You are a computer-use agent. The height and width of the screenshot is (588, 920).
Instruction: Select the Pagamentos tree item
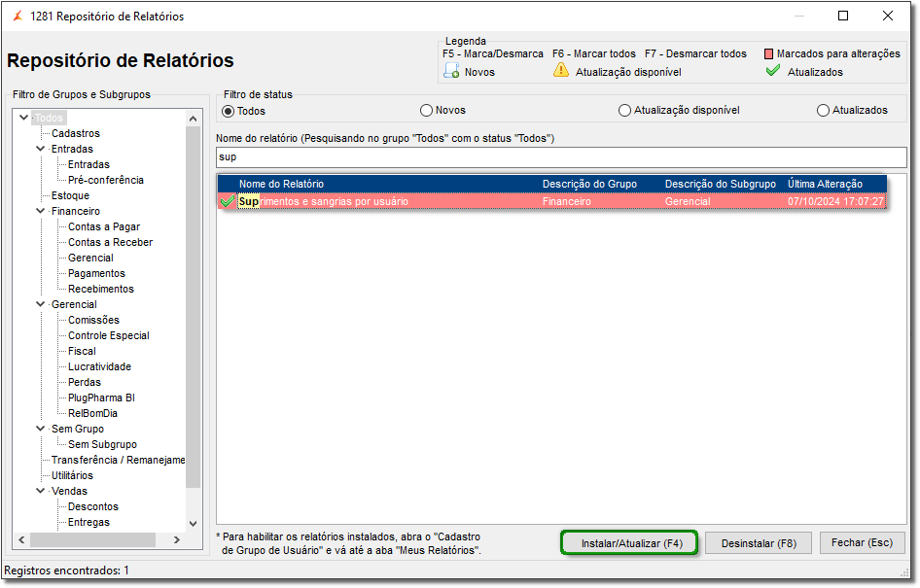click(96, 273)
